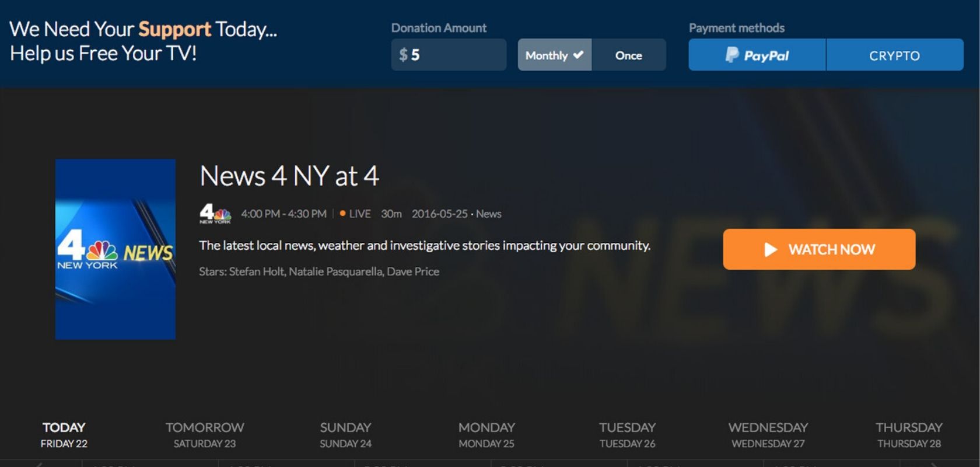
Task: Click the Payment methods label
Action: pyautogui.click(x=737, y=28)
